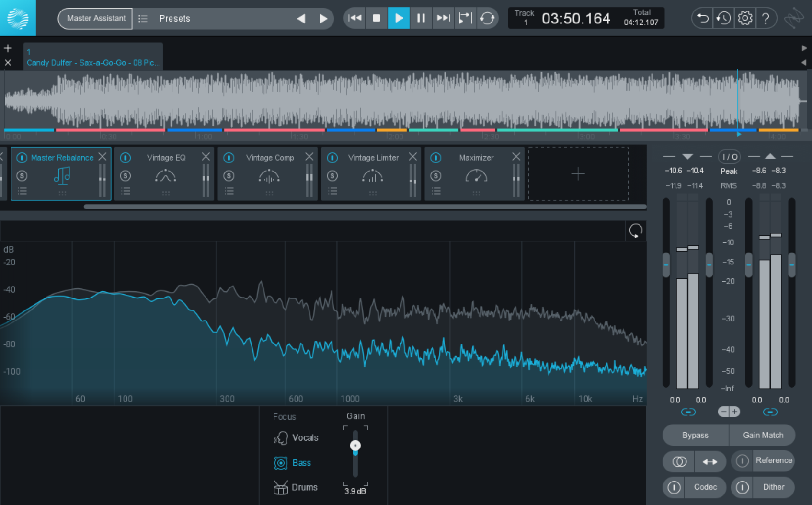The width and height of the screenshot is (812, 505).
Task: Select the Vocals focus icon
Action: click(281, 438)
